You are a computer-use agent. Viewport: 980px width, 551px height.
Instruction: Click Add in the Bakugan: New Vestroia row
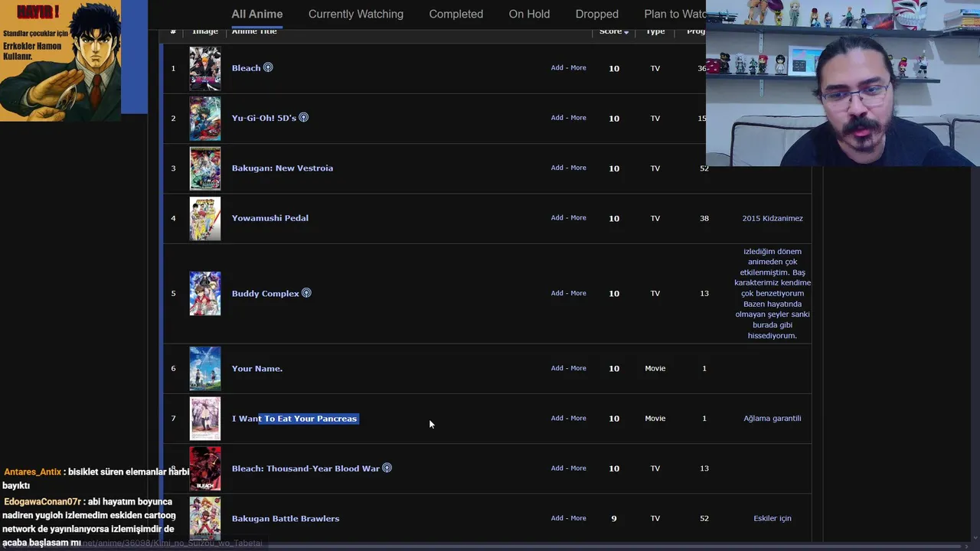pos(557,168)
